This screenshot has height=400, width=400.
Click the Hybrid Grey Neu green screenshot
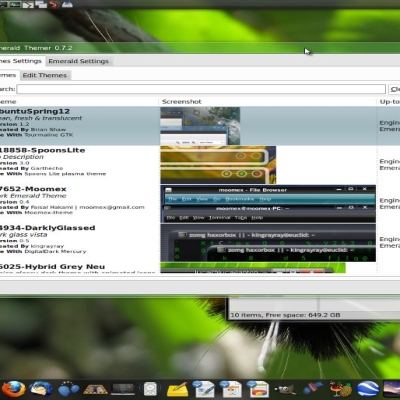click(253, 268)
